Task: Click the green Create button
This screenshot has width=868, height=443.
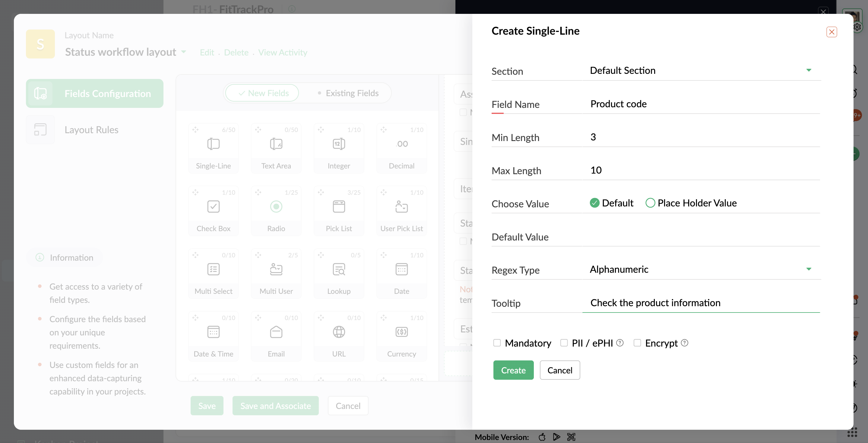Action: tap(513, 370)
